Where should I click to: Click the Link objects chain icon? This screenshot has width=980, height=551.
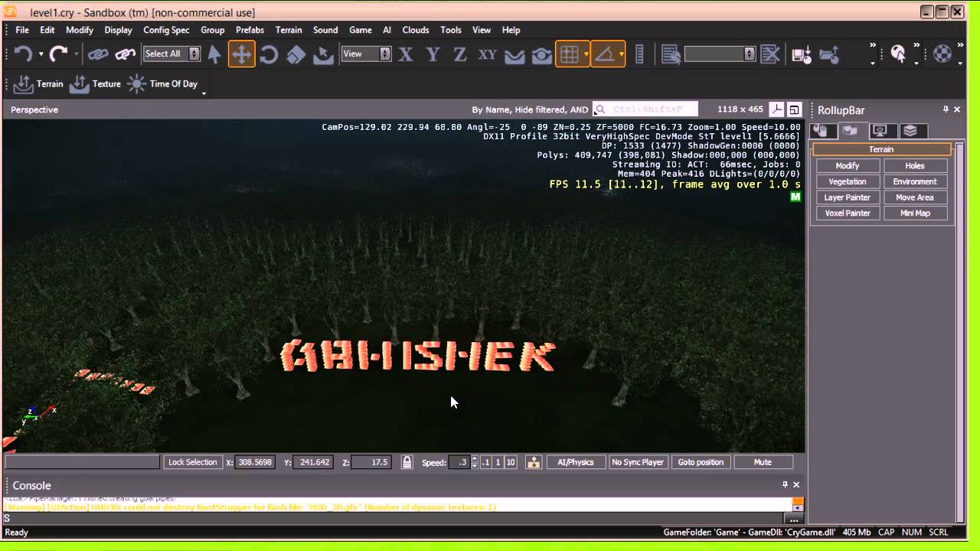[x=98, y=54]
